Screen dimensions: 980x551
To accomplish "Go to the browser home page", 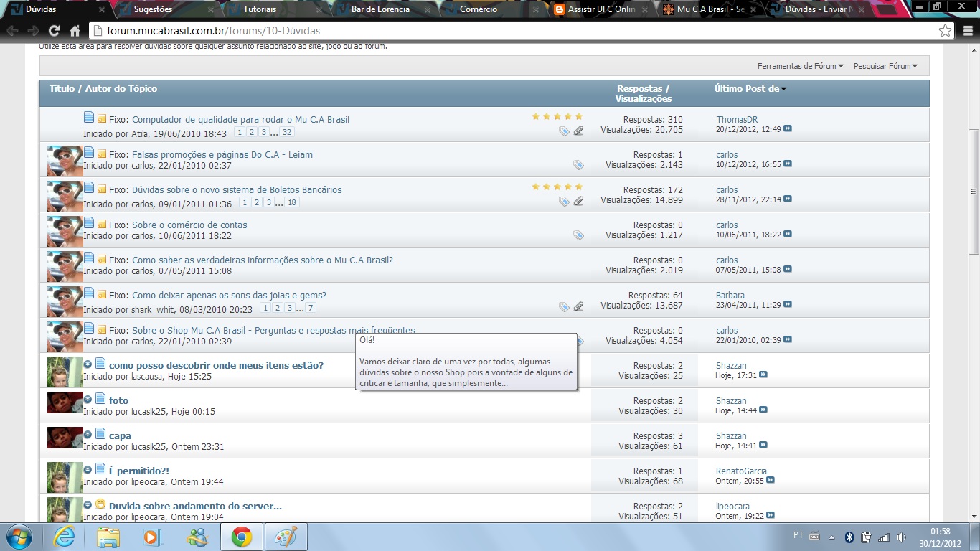I will point(75,31).
